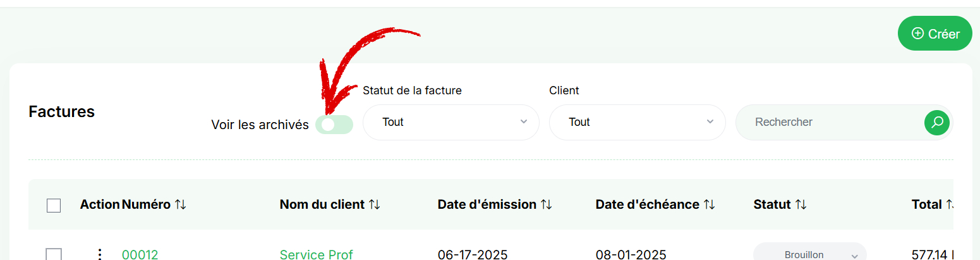The image size is (980, 260).
Task: Click the Factures heading
Action: click(62, 111)
